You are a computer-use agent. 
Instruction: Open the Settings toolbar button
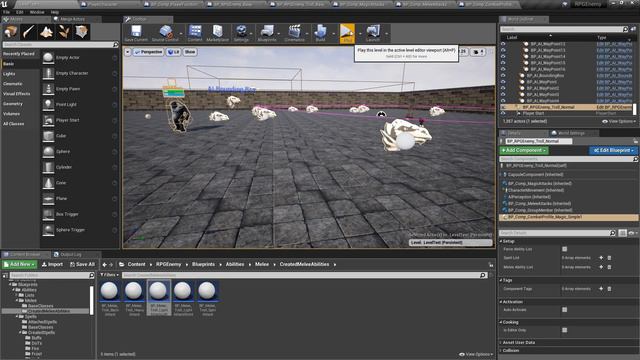241,33
